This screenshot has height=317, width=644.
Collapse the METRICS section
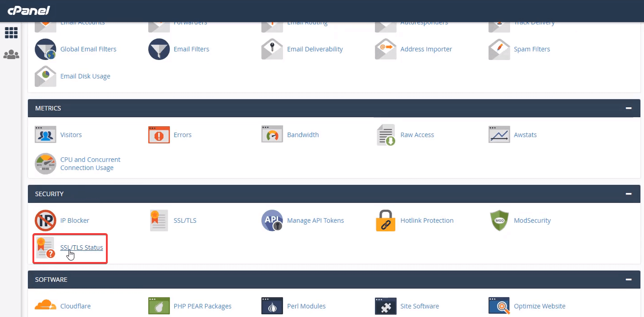click(x=629, y=108)
